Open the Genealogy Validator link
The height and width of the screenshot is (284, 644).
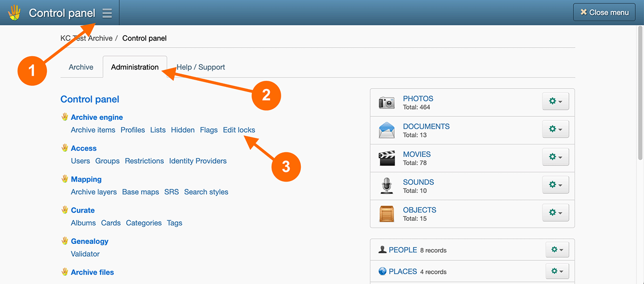(85, 254)
